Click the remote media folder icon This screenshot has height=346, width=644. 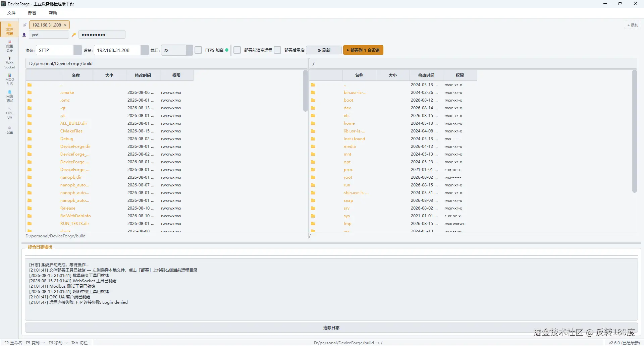[x=313, y=147]
